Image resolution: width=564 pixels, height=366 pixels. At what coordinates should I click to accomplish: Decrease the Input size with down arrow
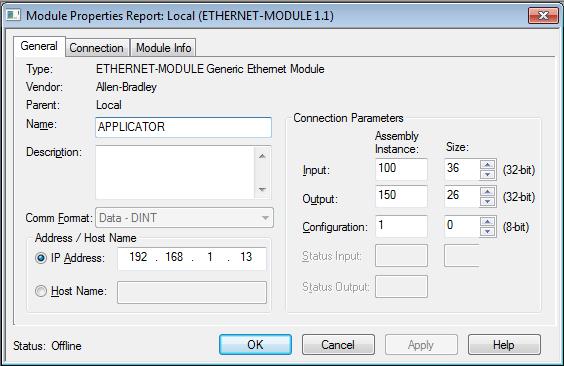[x=487, y=174]
